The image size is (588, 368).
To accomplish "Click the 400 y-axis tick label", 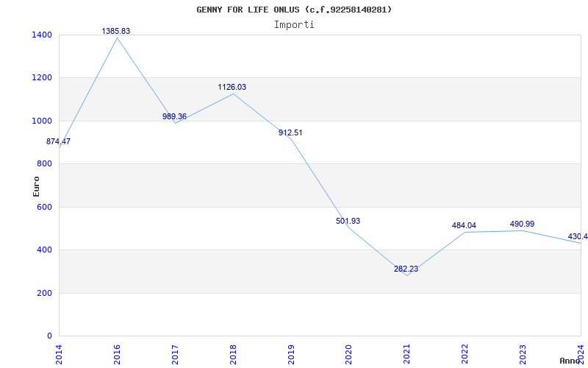I will pyautogui.click(x=44, y=250).
